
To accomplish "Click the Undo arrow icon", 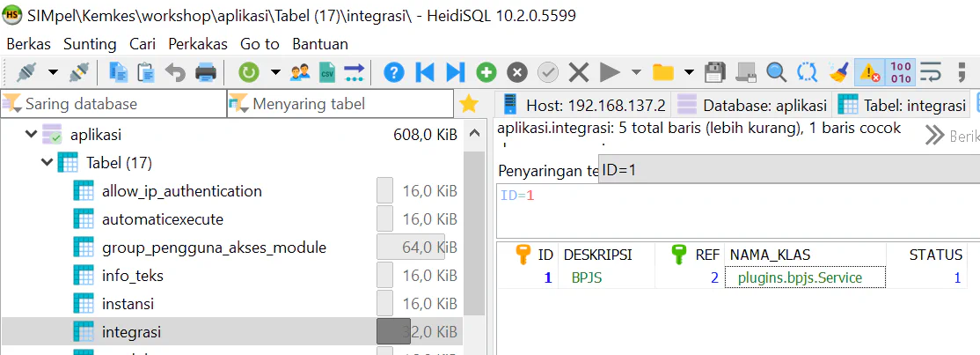I will click(x=176, y=72).
